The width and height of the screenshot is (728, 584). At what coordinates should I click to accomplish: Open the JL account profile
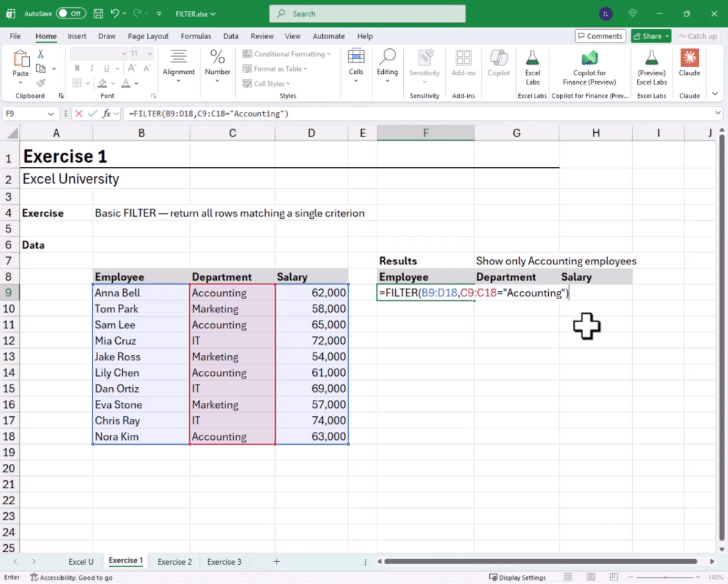tap(606, 14)
